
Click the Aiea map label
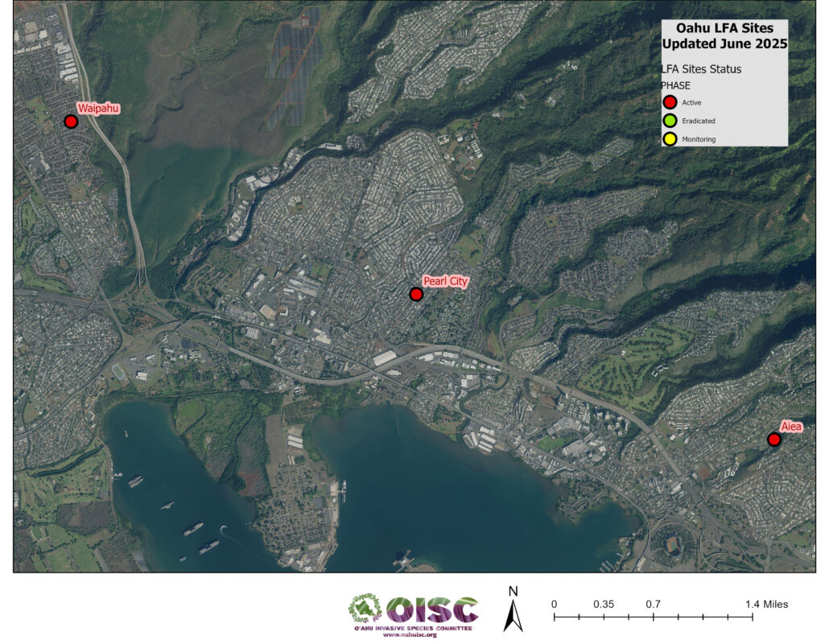click(791, 427)
